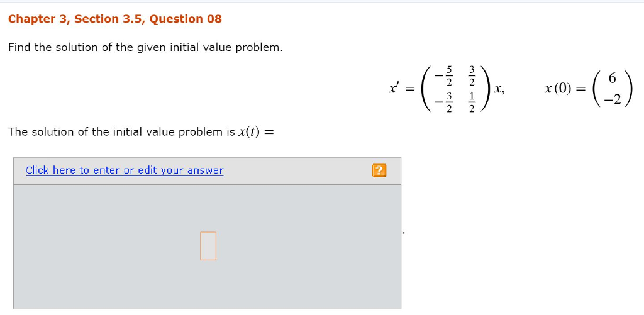644x315 pixels.
Task: Click the "x(t) =" expression
Action: 258,132
